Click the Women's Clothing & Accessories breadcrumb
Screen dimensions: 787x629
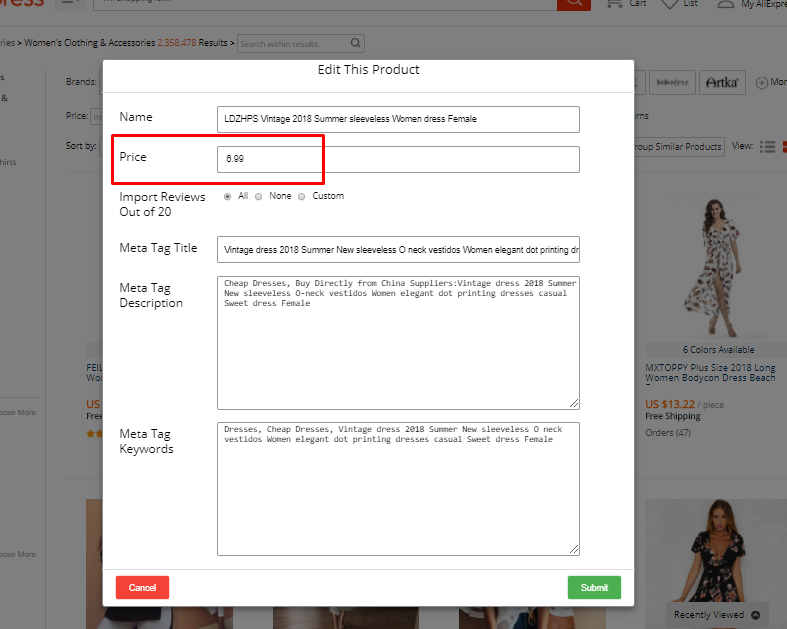pos(89,43)
